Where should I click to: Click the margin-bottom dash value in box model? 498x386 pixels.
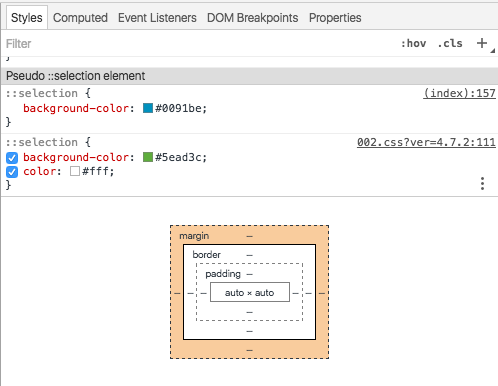click(x=250, y=350)
